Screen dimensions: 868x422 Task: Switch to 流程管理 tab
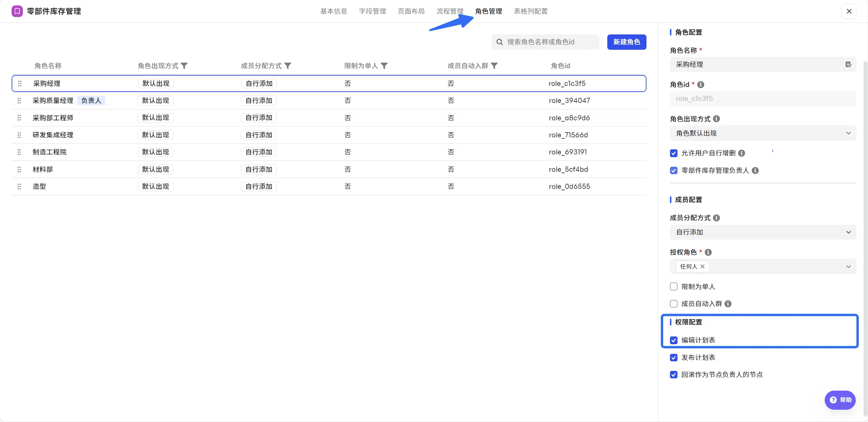pos(450,11)
